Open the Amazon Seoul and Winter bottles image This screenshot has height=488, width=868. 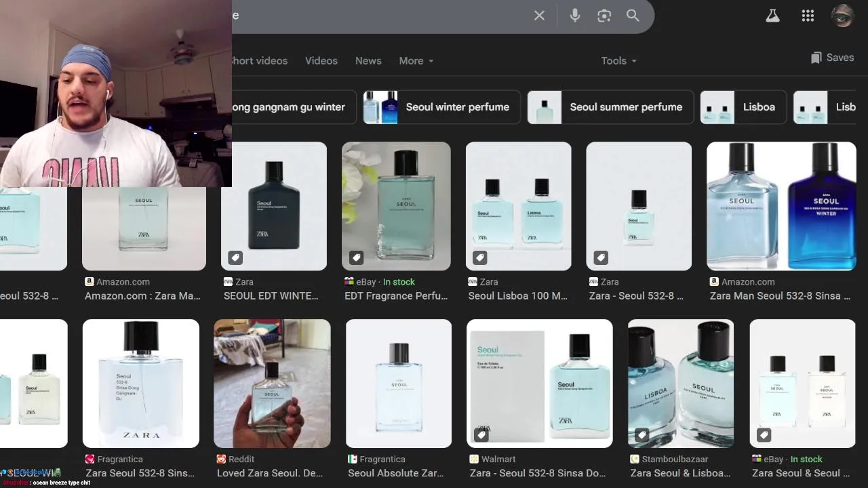(x=781, y=206)
